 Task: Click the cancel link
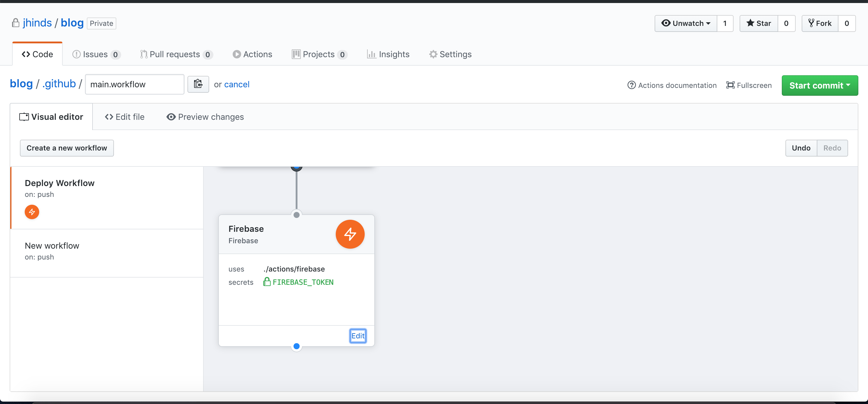(237, 84)
